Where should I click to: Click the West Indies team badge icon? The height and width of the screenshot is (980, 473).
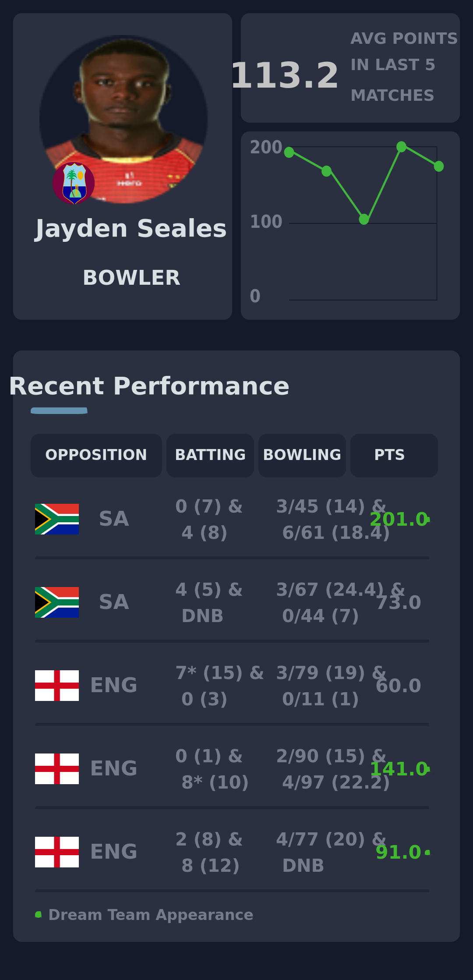(74, 183)
